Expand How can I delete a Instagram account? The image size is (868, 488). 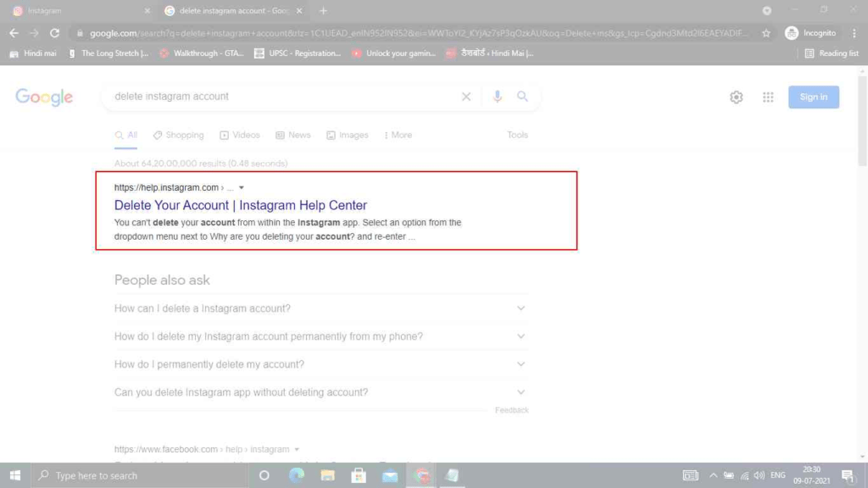click(321, 308)
